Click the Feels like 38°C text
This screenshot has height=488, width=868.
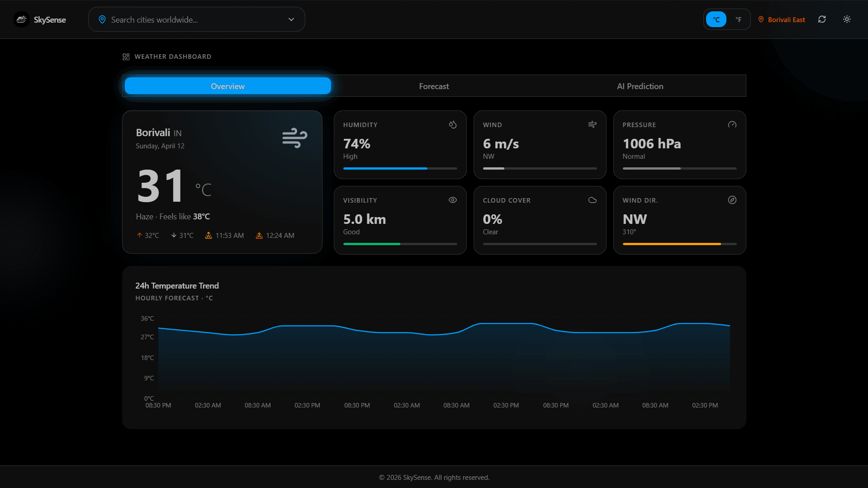click(x=185, y=217)
